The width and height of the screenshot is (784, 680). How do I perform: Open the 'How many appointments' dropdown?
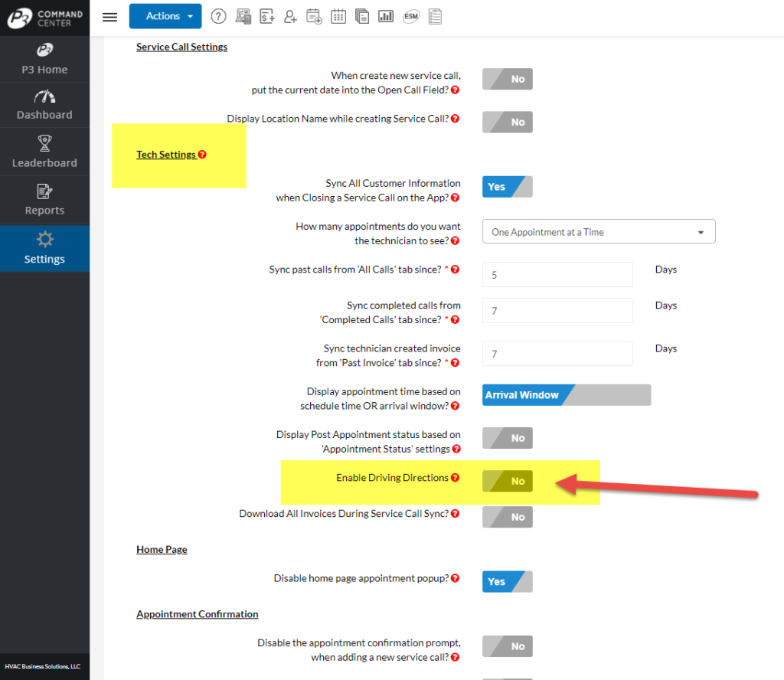(x=598, y=231)
